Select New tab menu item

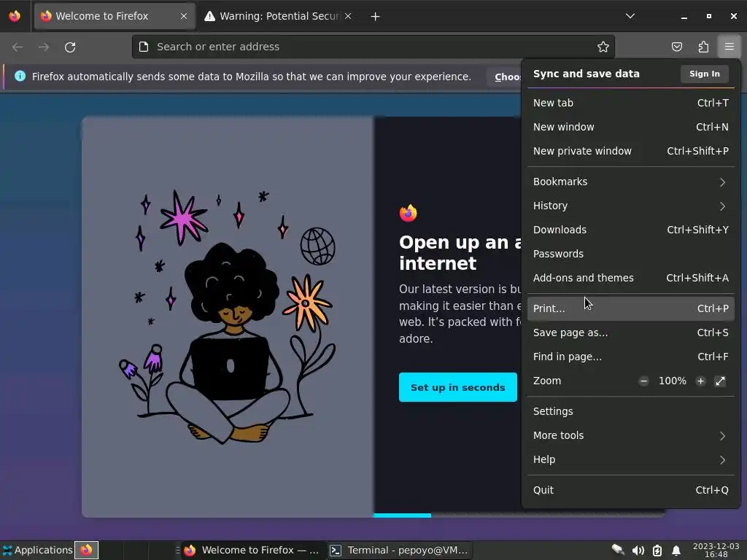click(x=631, y=103)
